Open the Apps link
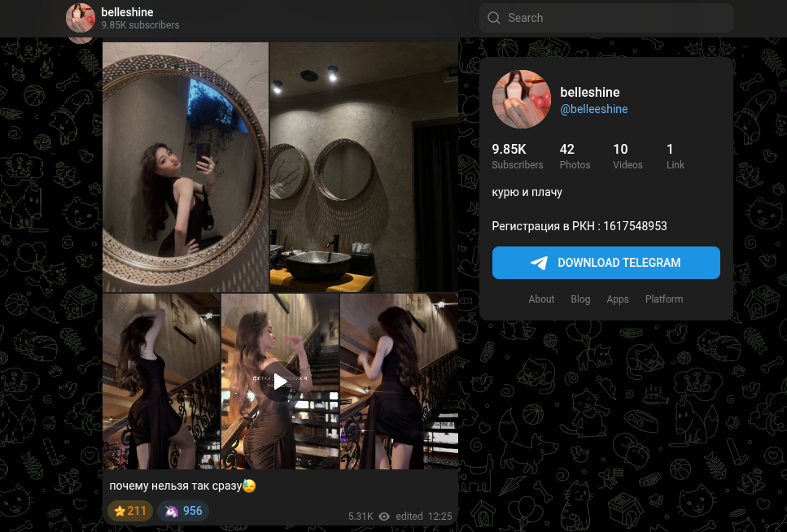Viewport: 787px width, 532px height. pyautogui.click(x=618, y=299)
